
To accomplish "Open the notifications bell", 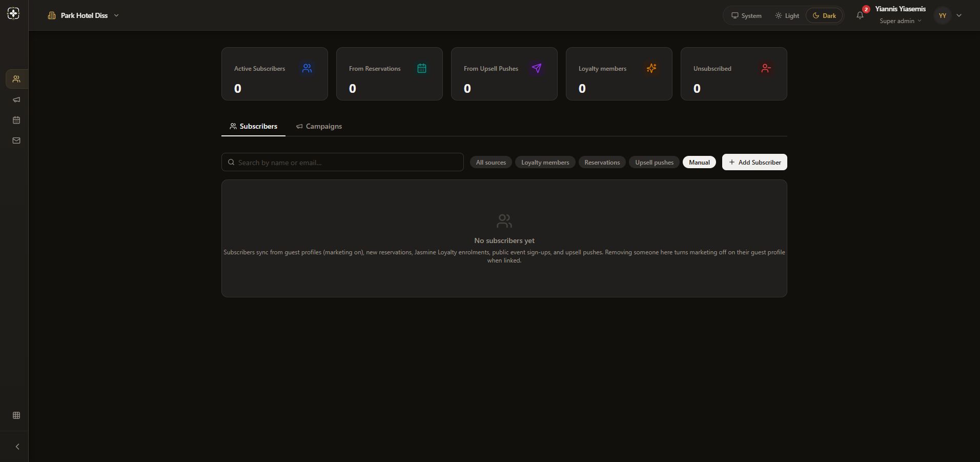I will 860,15.
